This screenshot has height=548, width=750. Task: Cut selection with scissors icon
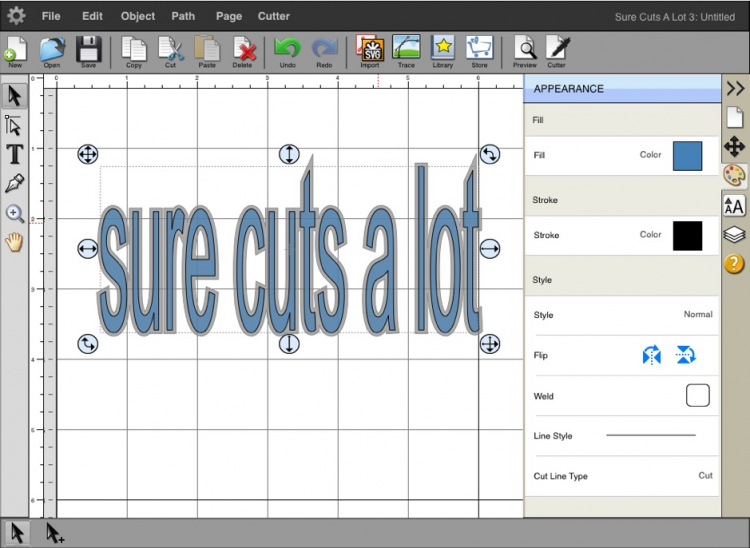tap(171, 52)
